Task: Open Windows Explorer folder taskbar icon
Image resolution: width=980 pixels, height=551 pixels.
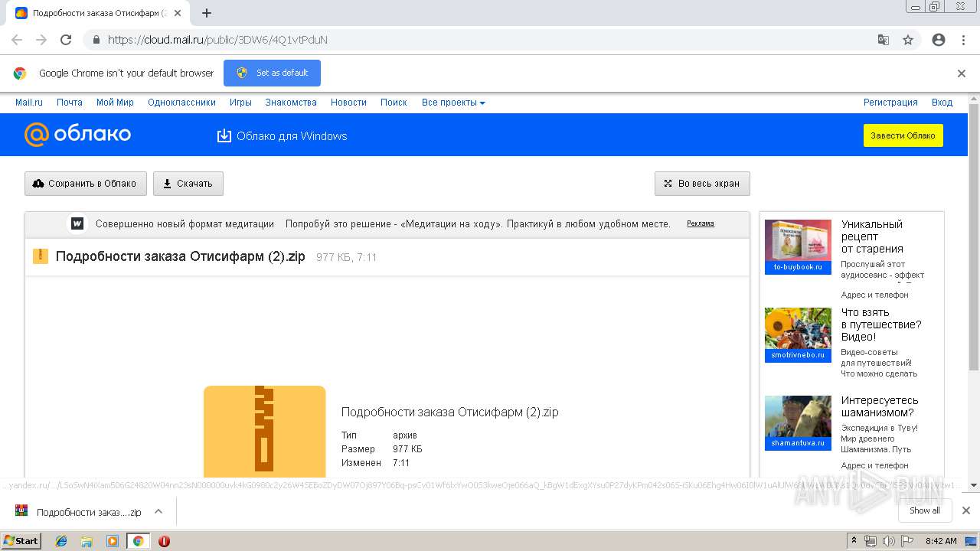Action: [x=87, y=541]
